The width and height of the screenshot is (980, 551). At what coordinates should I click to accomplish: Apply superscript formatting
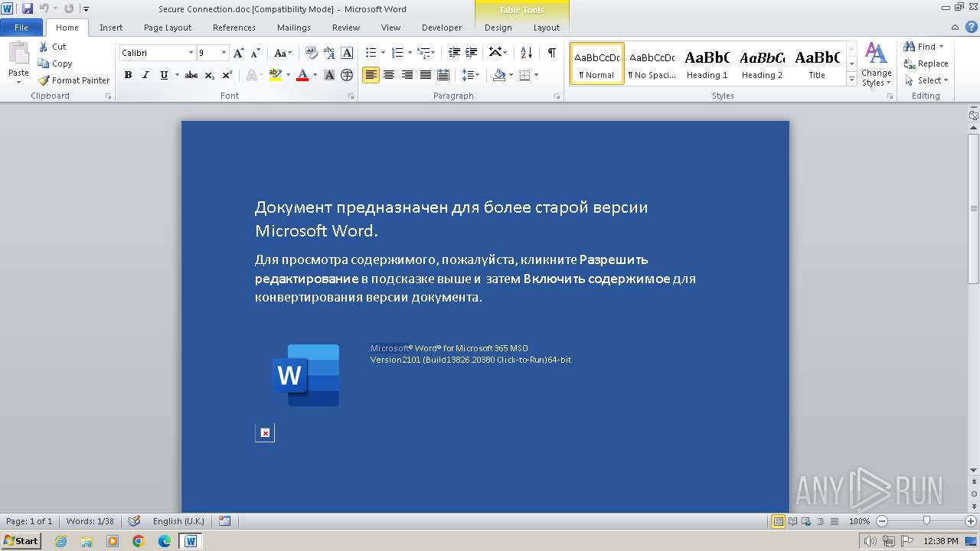tap(227, 75)
